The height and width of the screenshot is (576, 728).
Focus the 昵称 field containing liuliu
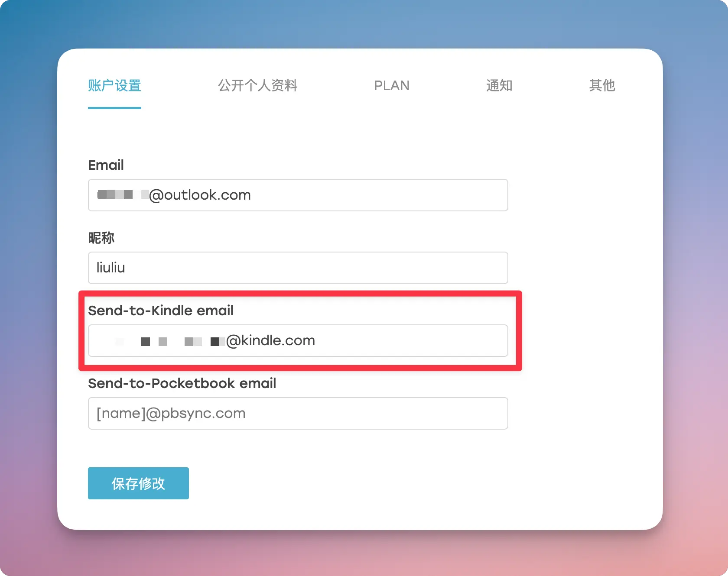(298, 268)
